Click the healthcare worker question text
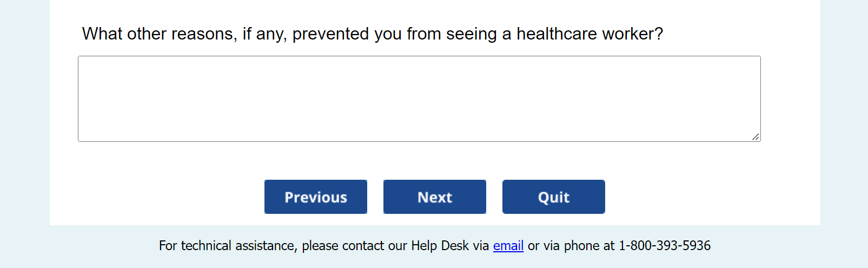Screen dimensions: 868x268 (372, 34)
